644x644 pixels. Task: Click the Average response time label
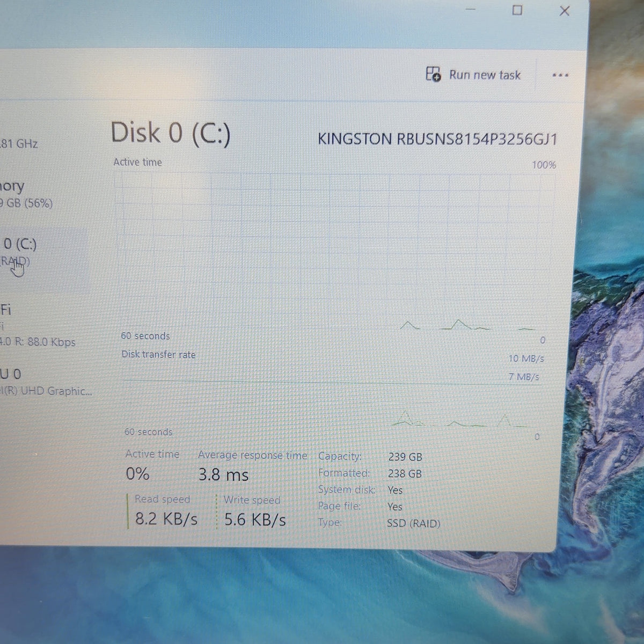coord(253,455)
